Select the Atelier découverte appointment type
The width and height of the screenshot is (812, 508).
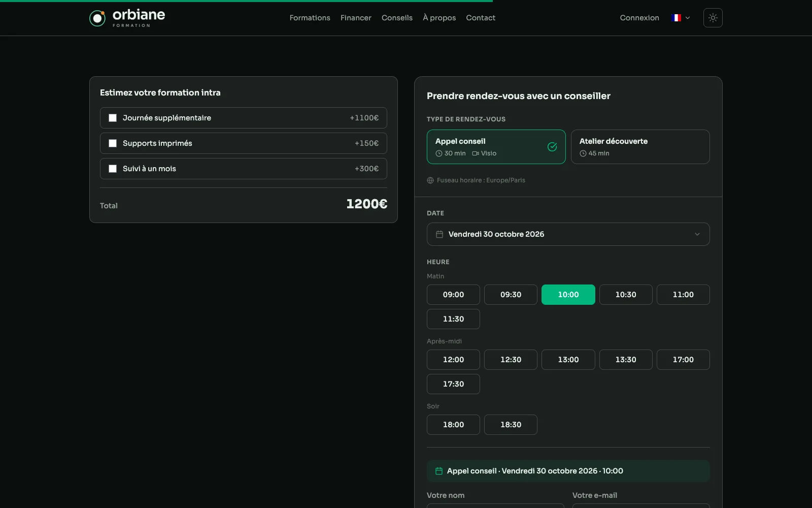(640, 147)
